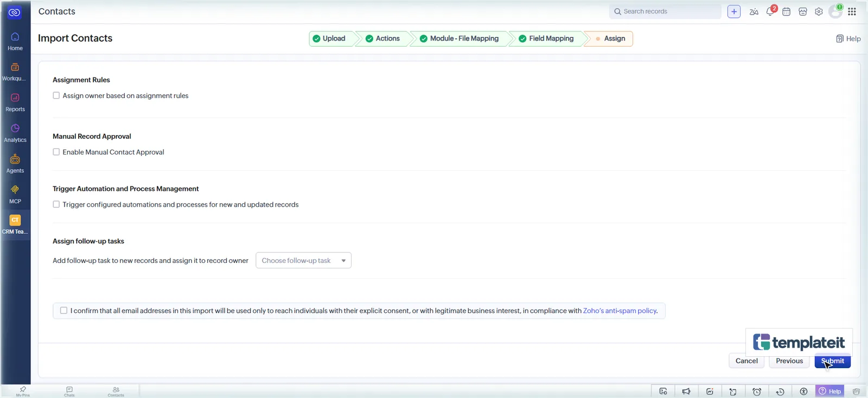Click the Previous button
Screen dimensions: 868x398
tap(789, 361)
